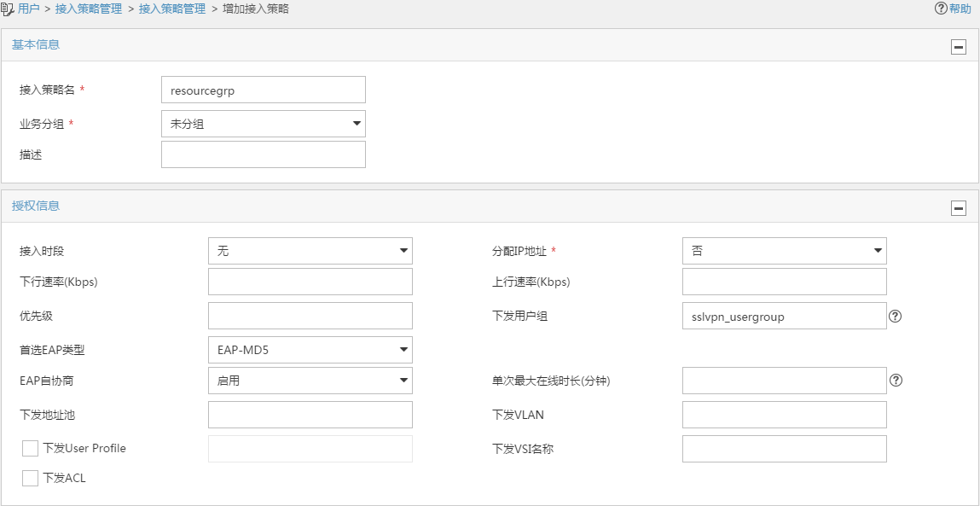This screenshot has width=980, height=506.
Task: Click the 接入策略名 input field
Action: (263, 90)
